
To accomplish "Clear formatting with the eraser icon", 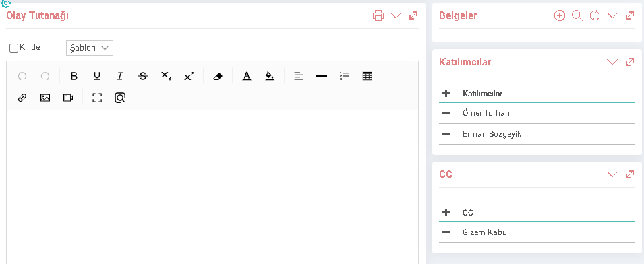I will [218, 76].
